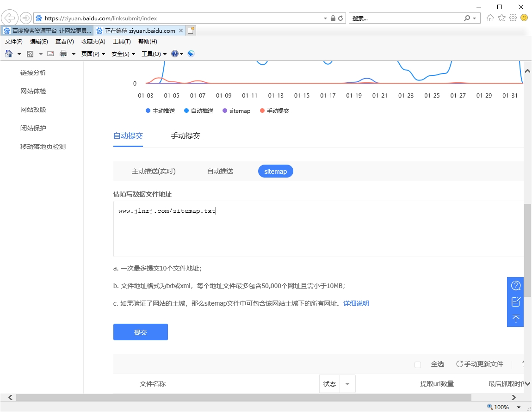Screen dimensions: 532x412
Task: Open the favorites star icon
Action: (x=501, y=18)
